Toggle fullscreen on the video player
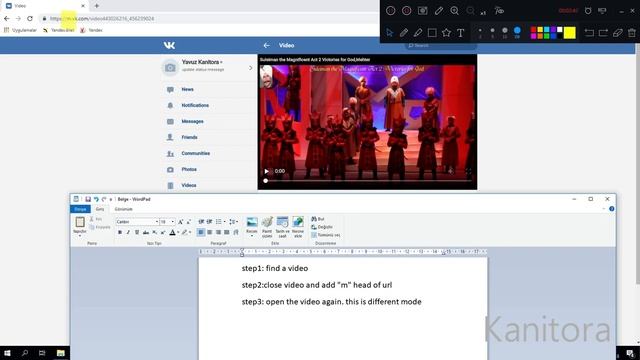 click(468, 171)
